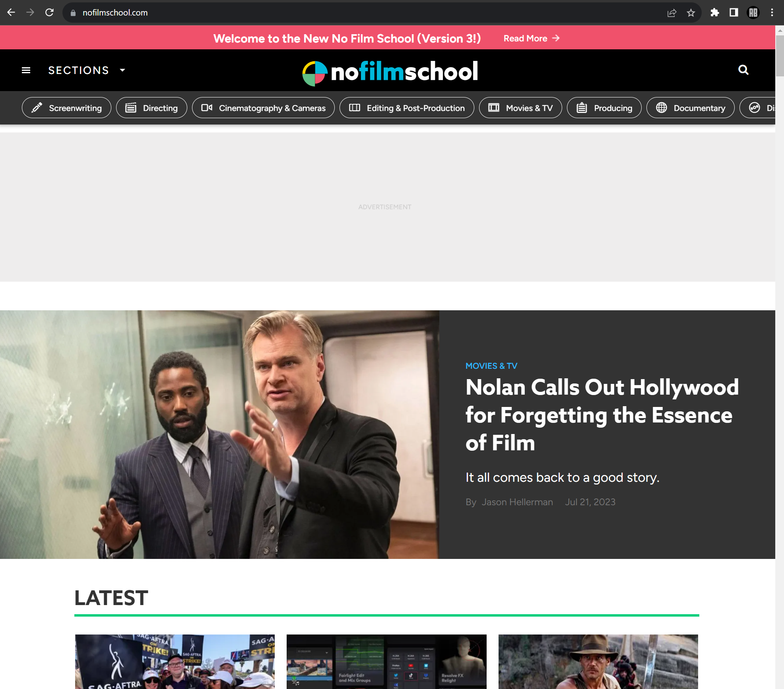Open the browser three-dot menu
The height and width of the screenshot is (689, 784).
[772, 12]
